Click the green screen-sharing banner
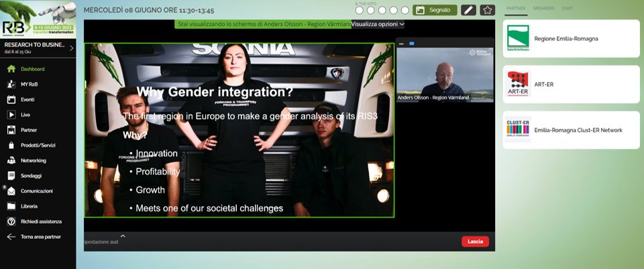644x269 pixels. click(263, 24)
